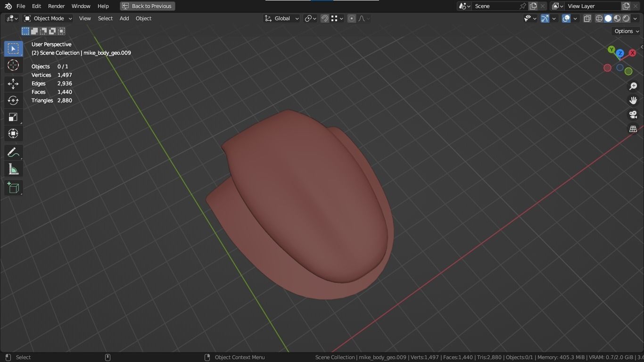644x362 pixels.
Task: Open the Help menu
Action: 103,6
